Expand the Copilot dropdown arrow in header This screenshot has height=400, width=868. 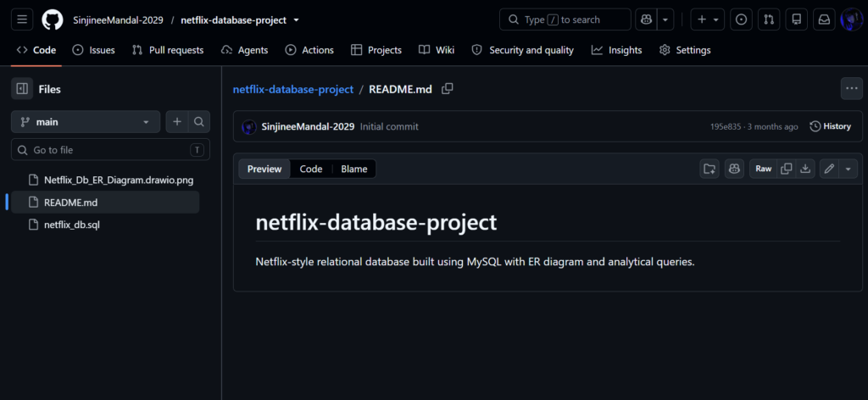(665, 19)
